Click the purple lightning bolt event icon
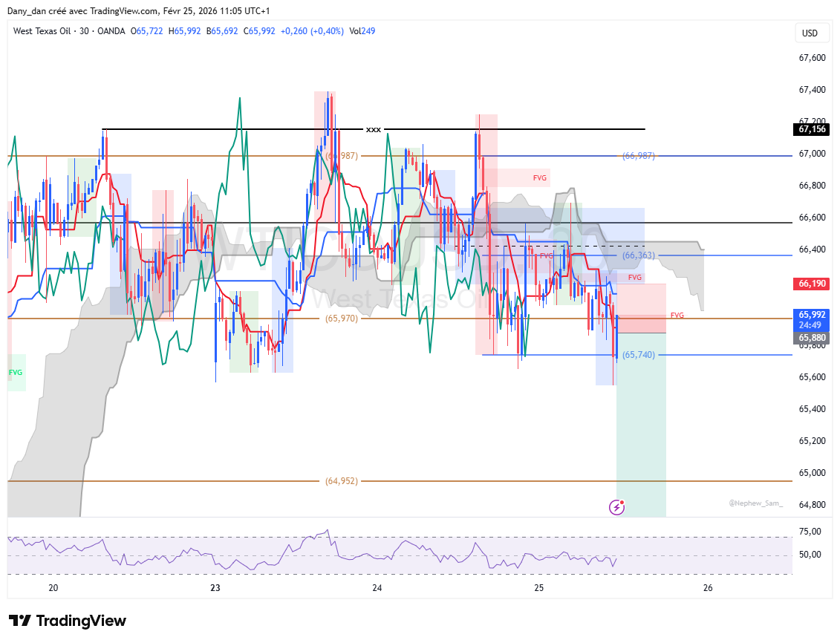This screenshot has height=643, width=840. click(616, 507)
